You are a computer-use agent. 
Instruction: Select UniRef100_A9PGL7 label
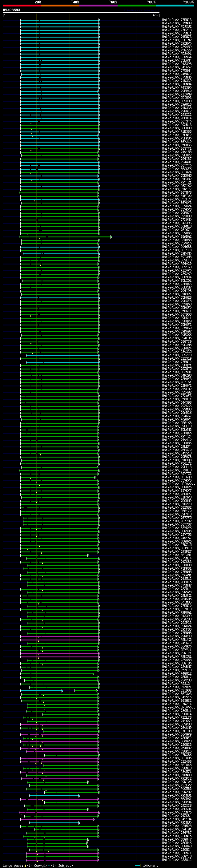[177, 111]
